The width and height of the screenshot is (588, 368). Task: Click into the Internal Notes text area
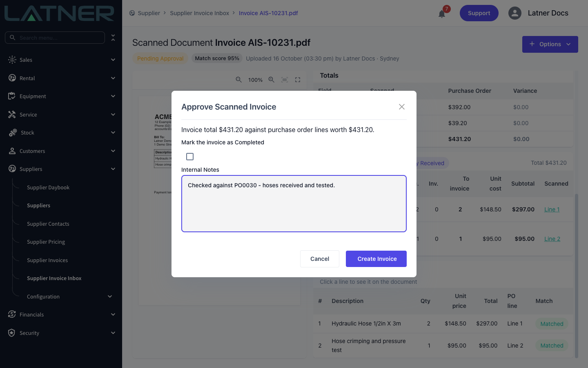click(294, 204)
